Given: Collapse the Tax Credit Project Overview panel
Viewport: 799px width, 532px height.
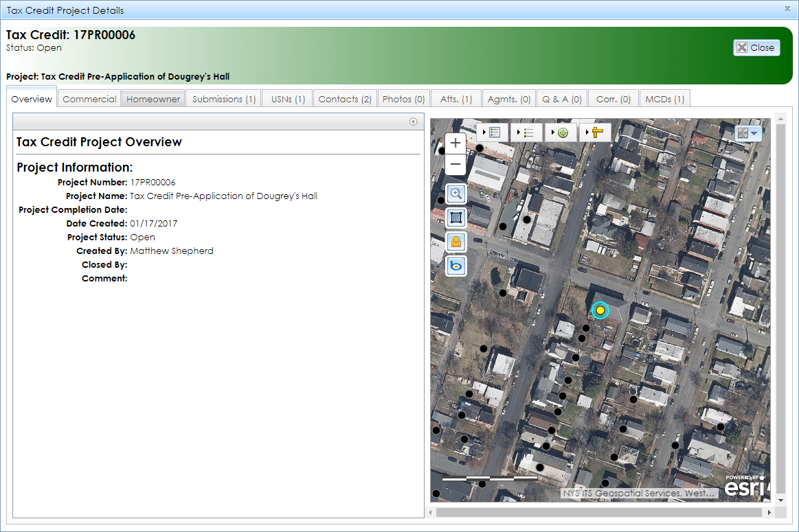Looking at the screenshot, I should click(413, 121).
